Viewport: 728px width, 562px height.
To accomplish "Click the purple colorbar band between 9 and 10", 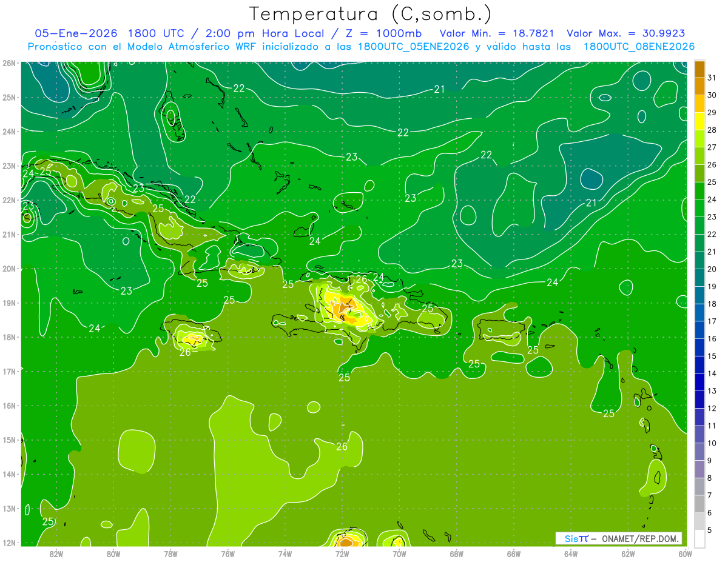I will click(x=699, y=452).
